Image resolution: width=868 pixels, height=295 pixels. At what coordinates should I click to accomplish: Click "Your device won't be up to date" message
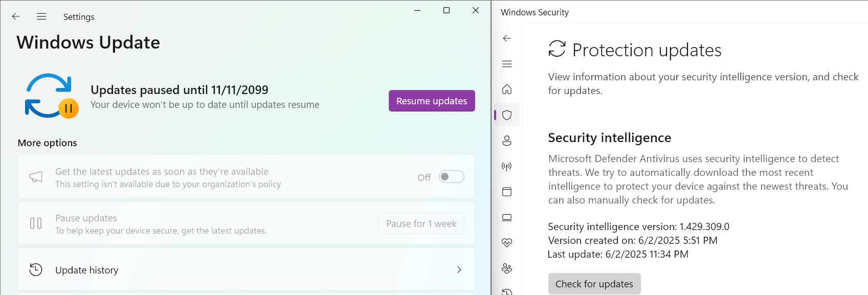[x=205, y=105]
